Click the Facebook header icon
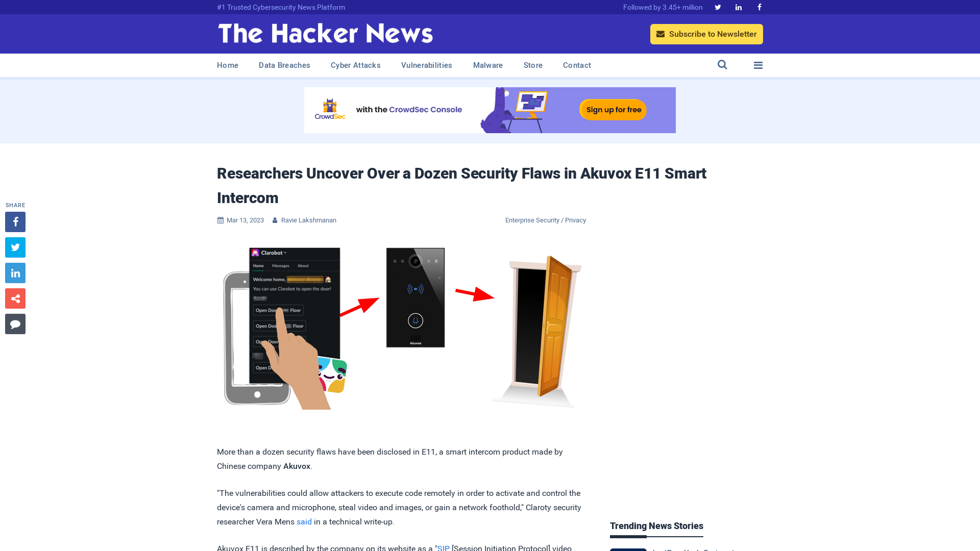Viewport: 980px width, 551px height. tap(758, 7)
